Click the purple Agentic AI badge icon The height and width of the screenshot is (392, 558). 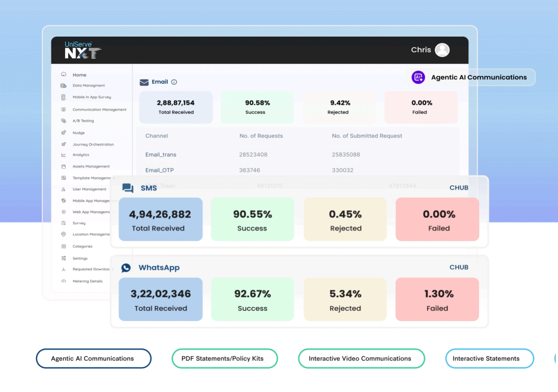[x=418, y=77]
